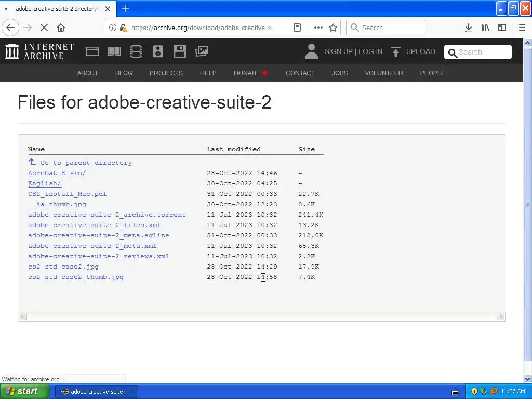The height and width of the screenshot is (399, 532).
Task: Click the UPLOAD text link
Action: [x=421, y=51]
